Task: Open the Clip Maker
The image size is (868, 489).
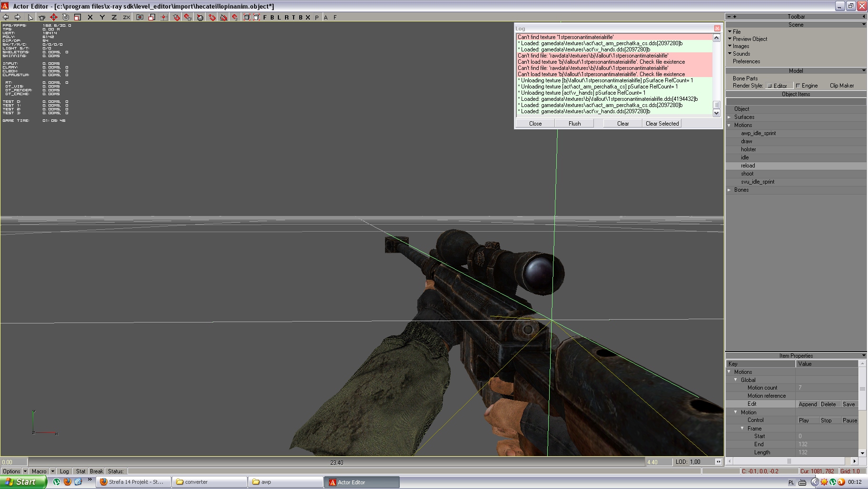Action: click(842, 86)
